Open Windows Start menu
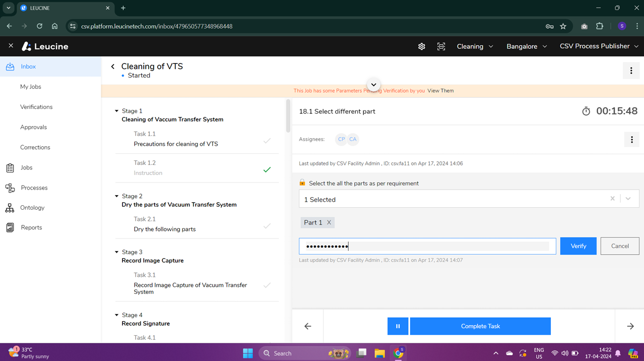The image size is (644, 361). pos(248,353)
